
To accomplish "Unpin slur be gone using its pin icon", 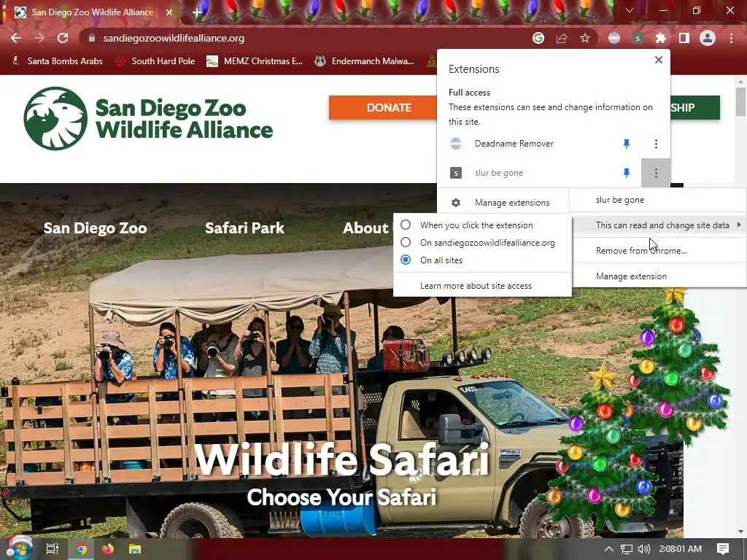I will pos(627,173).
